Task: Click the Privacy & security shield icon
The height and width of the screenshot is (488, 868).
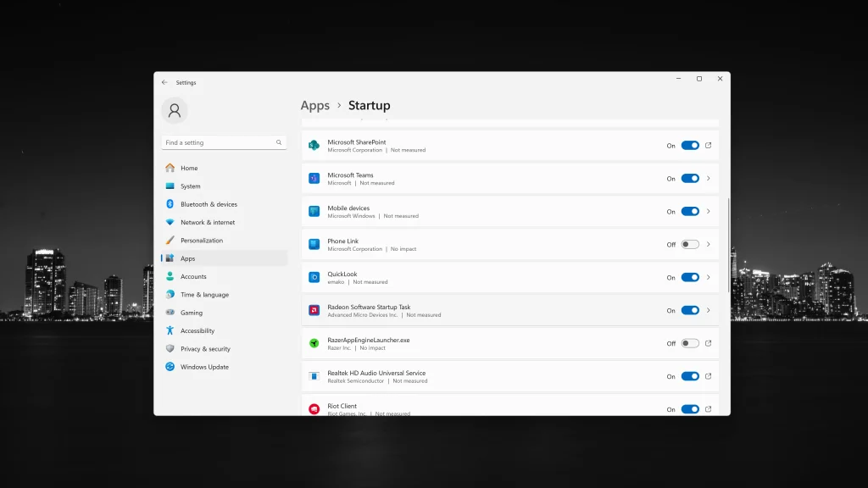Action: [x=170, y=348]
